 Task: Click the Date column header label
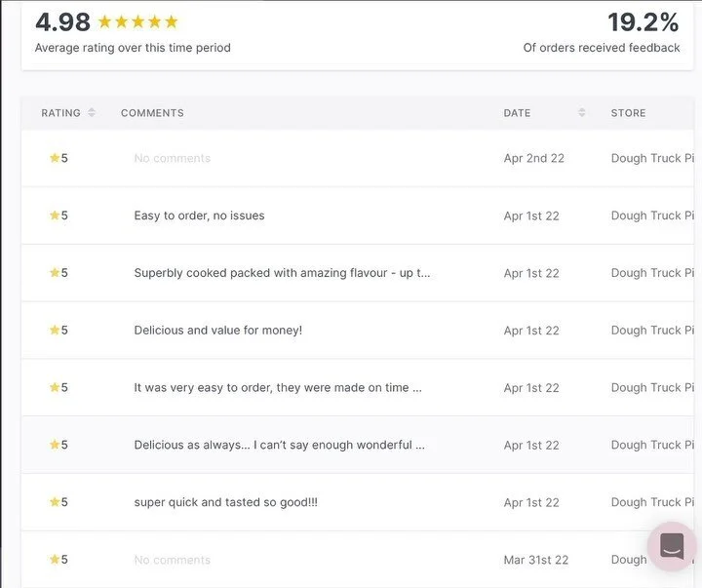(x=517, y=113)
